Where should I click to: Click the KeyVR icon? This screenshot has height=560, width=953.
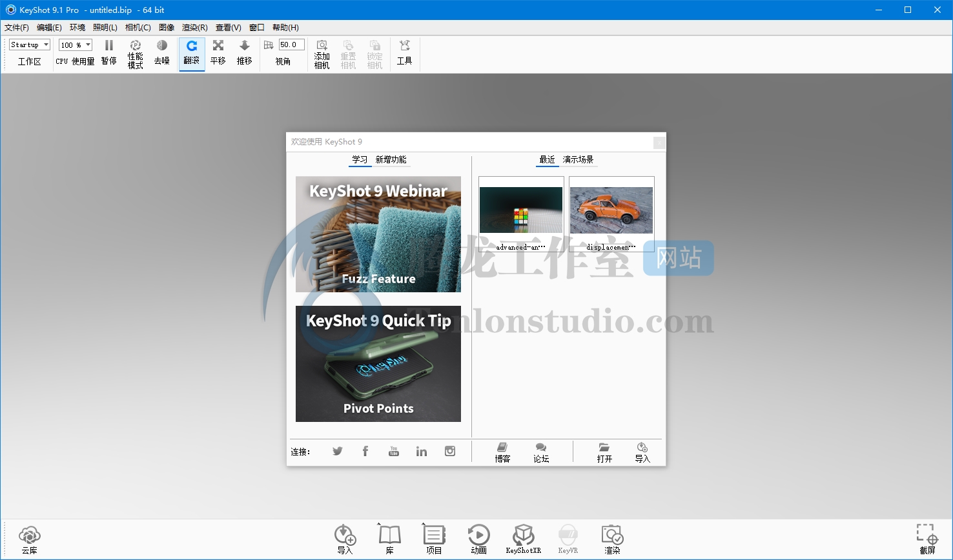coord(568,539)
